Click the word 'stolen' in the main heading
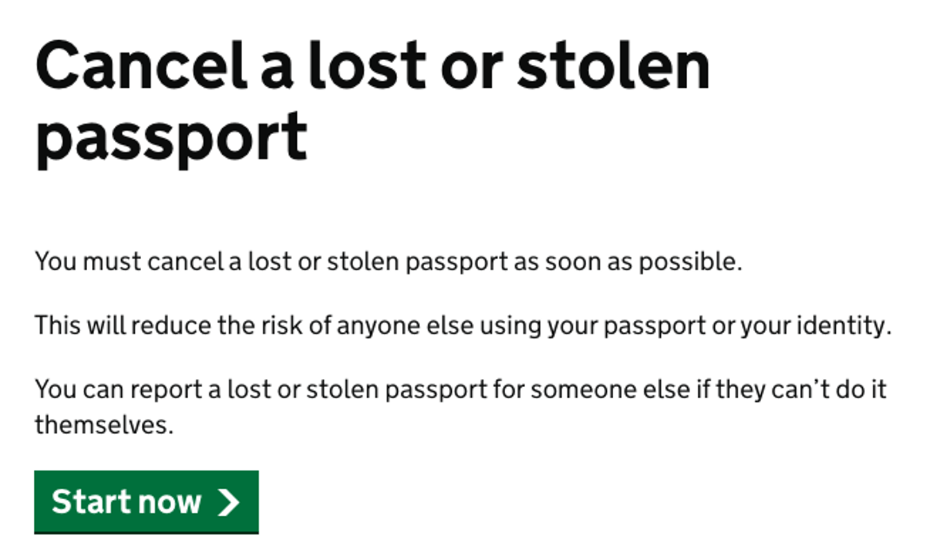The width and height of the screenshot is (930, 560). click(613, 66)
